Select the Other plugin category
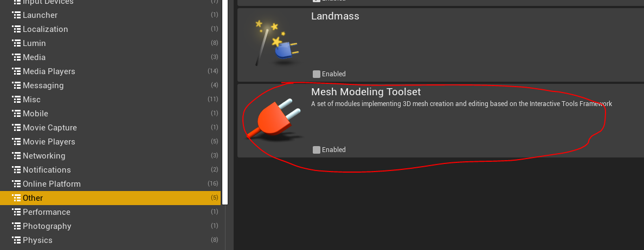The height and width of the screenshot is (250, 644). (110, 198)
